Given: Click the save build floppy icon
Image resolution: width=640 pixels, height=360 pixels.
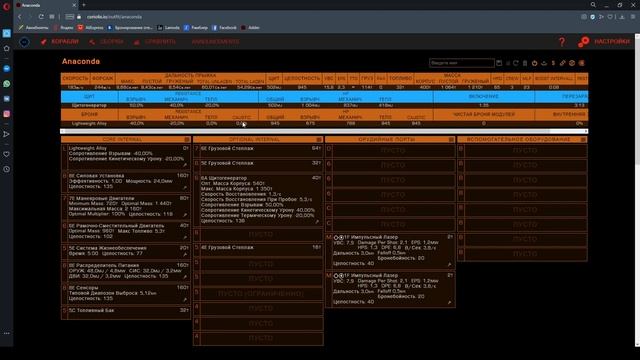Looking at the screenshot, I should click(499, 63).
